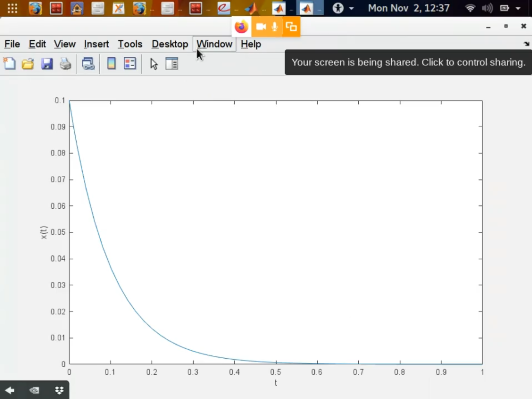Click the screen sharing notification tooltip
This screenshot has width=532, height=399.
click(408, 62)
